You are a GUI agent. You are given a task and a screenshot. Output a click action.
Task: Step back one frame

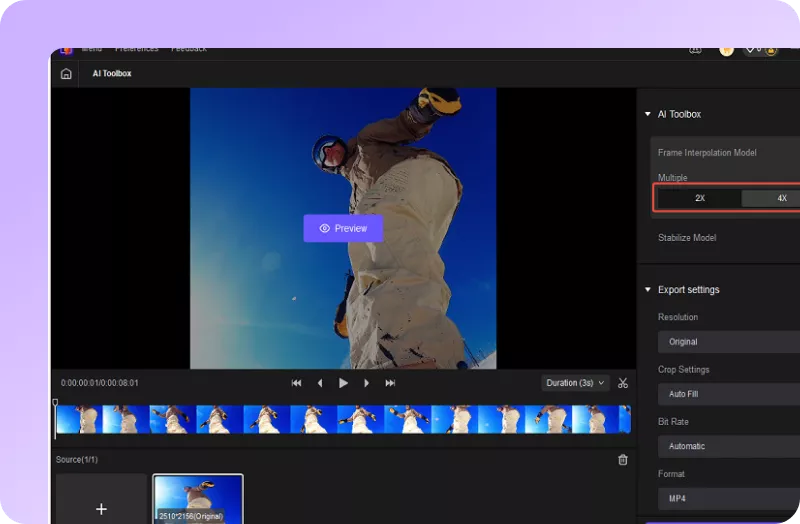[x=320, y=383]
